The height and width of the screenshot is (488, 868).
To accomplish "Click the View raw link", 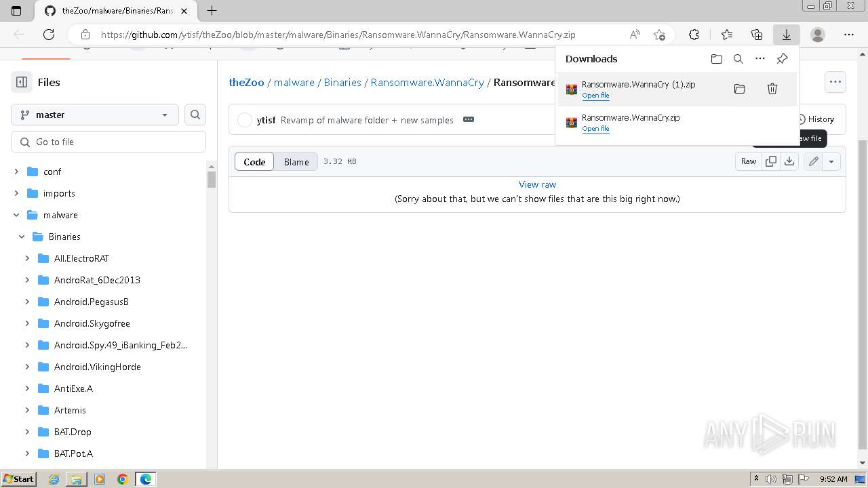I will pos(537,184).
